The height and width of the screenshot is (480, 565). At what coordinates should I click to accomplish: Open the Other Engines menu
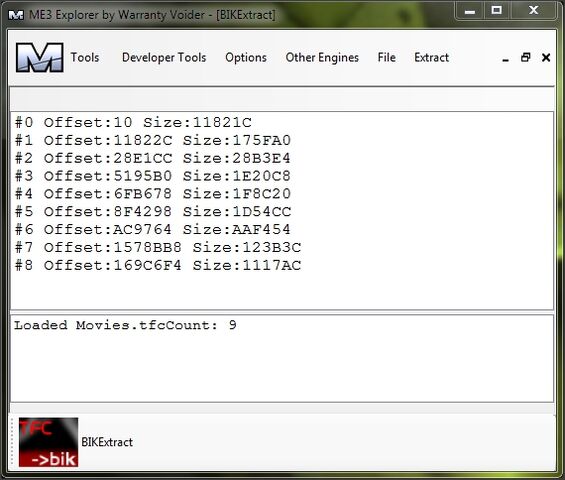[x=322, y=58]
